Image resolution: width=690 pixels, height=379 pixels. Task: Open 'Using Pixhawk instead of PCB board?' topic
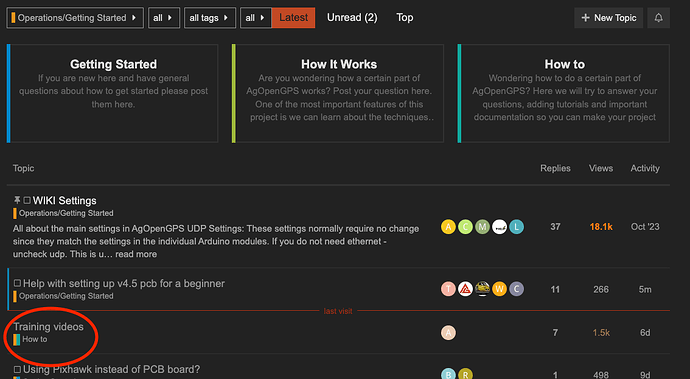point(111,369)
